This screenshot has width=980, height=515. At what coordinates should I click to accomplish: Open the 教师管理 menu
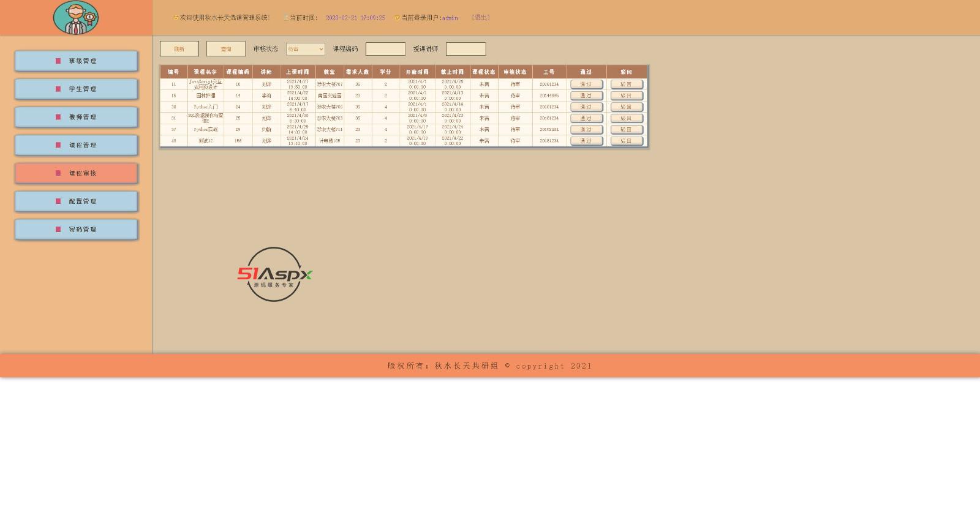[76, 117]
